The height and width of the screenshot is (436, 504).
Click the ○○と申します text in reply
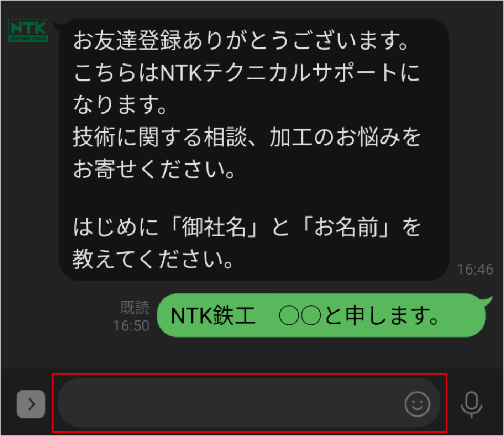point(359,315)
